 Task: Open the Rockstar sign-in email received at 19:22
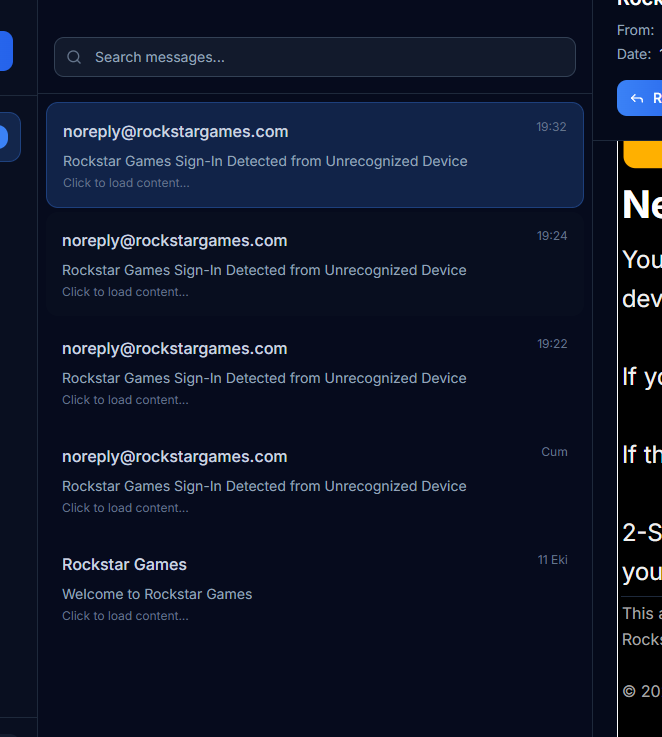click(x=315, y=372)
